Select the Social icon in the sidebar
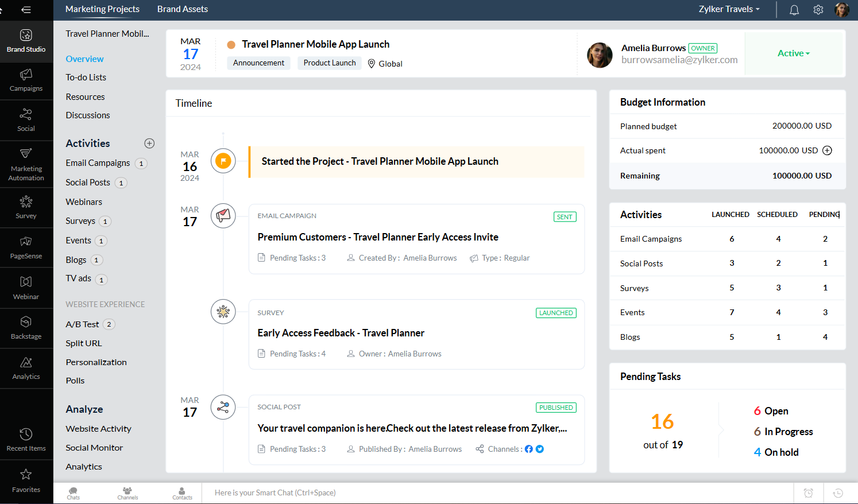 26,120
